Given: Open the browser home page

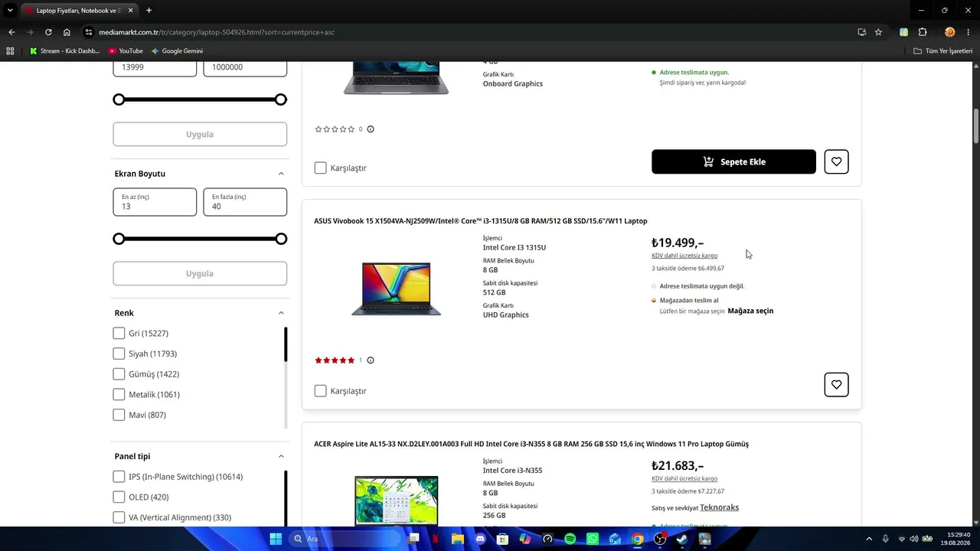Looking at the screenshot, I should coord(67,32).
